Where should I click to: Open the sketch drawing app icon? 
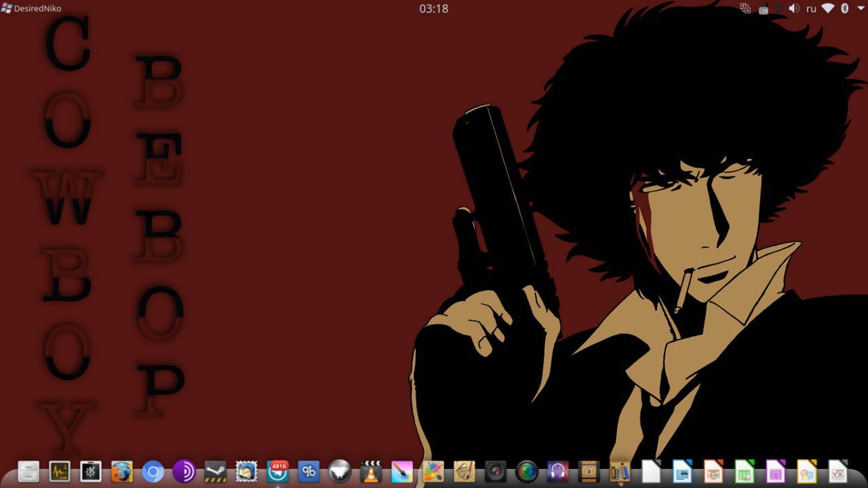point(465,471)
